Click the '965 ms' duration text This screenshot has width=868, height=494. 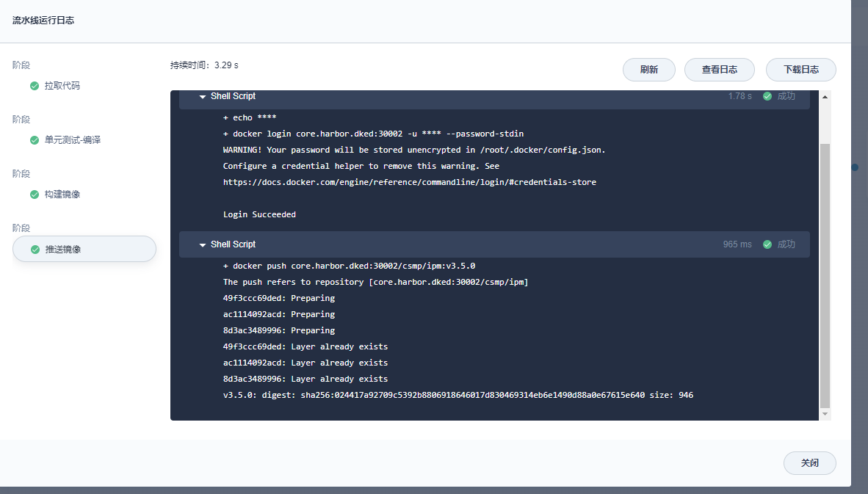737,244
